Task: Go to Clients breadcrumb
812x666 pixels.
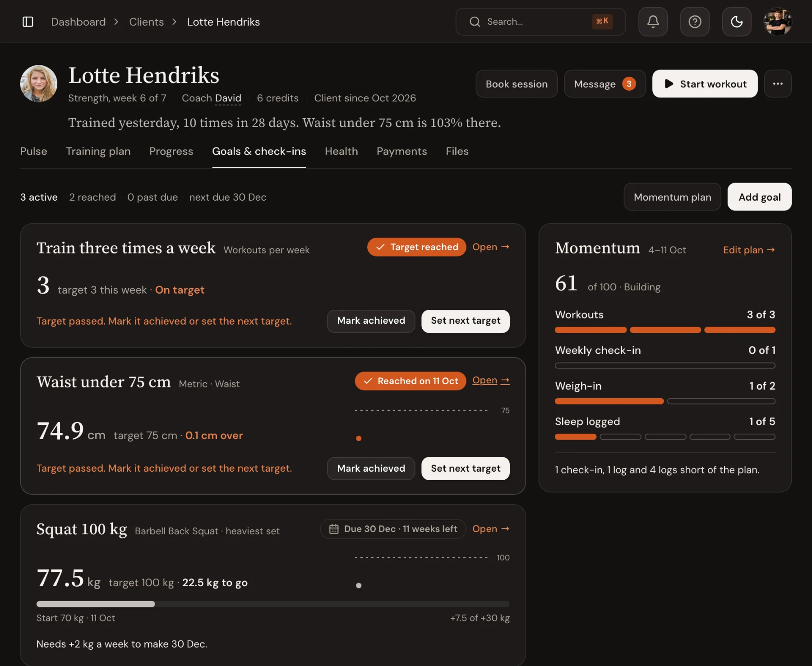Action: click(x=147, y=22)
